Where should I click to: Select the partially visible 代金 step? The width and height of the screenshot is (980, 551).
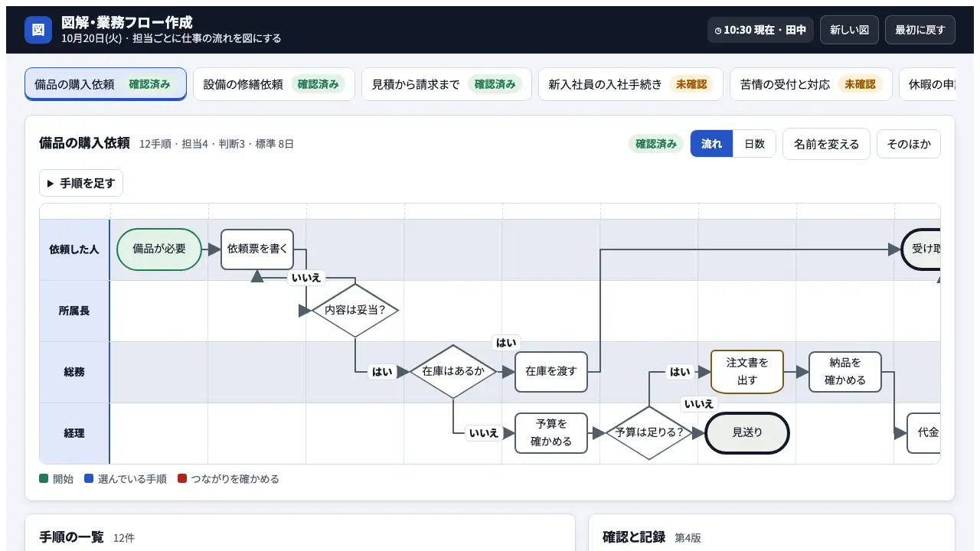[924, 433]
